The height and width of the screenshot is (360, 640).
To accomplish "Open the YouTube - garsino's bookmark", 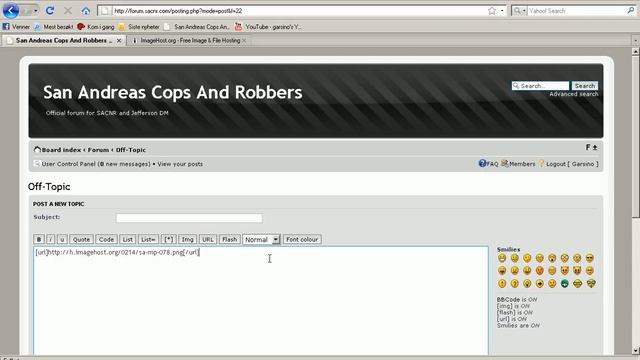I will coord(268,27).
